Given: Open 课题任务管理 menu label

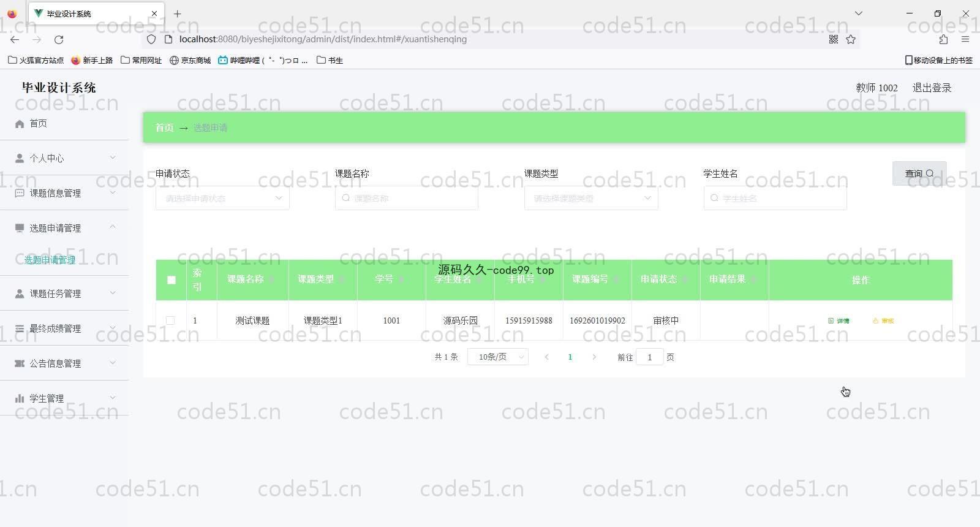Looking at the screenshot, I should 55,294.
